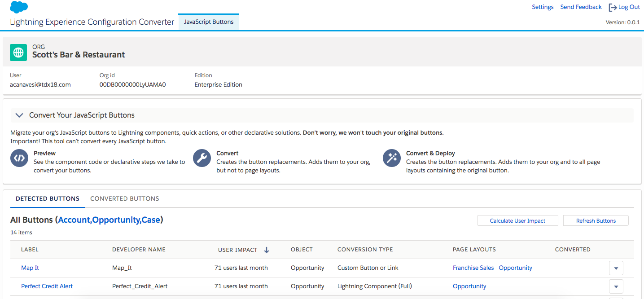The height and width of the screenshot is (299, 644).
Task: Click the Log Out arrow icon
Action: click(x=613, y=7)
